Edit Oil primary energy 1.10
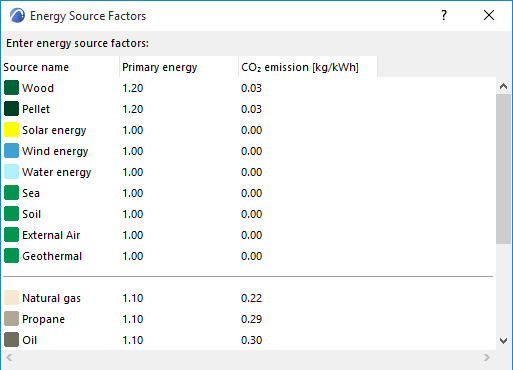The width and height of the screenshot is (513, 370). coord(133,340)
